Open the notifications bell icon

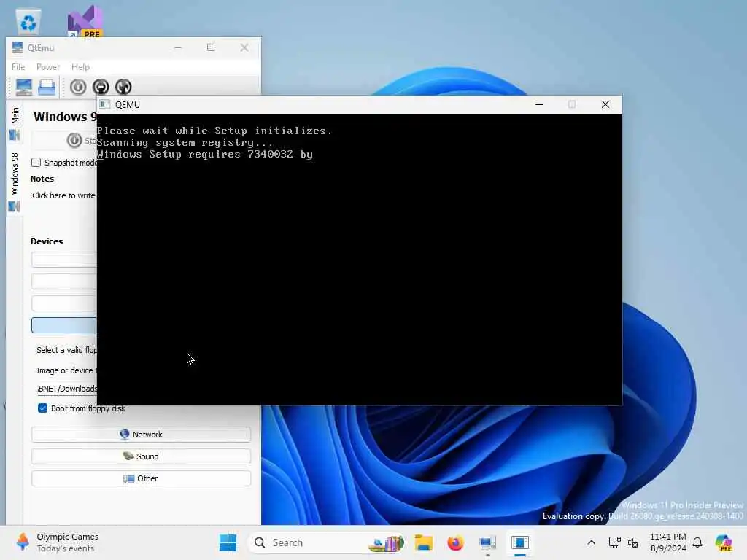tap(697, 542)
